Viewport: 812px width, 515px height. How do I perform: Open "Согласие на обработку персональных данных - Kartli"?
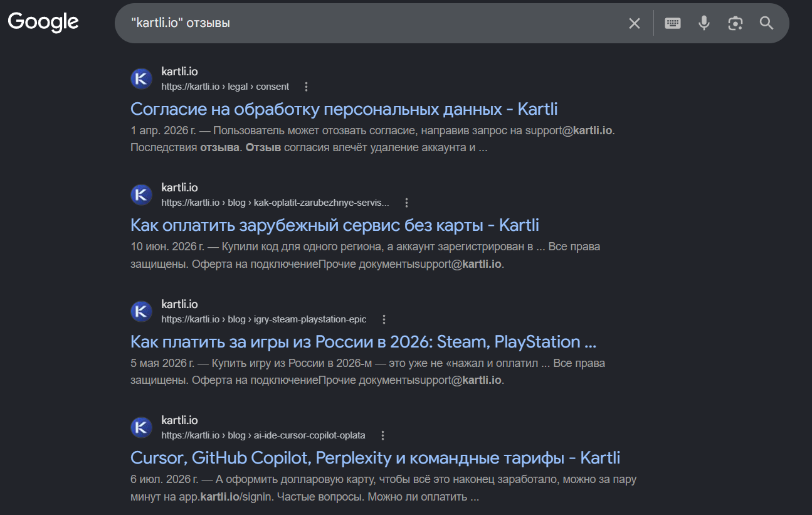(344, 109)
